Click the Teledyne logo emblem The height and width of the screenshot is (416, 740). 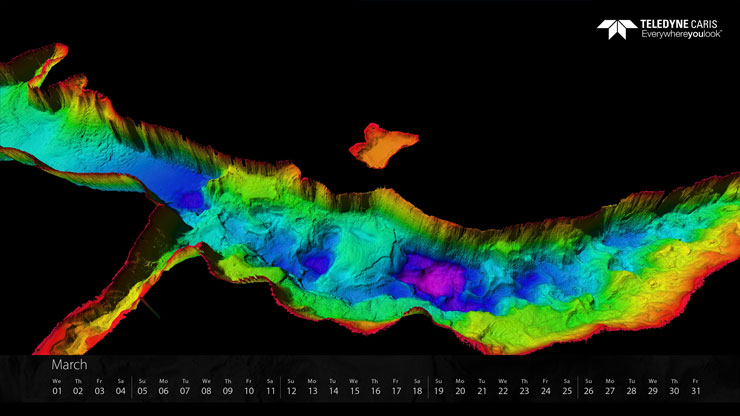[616, 29]
